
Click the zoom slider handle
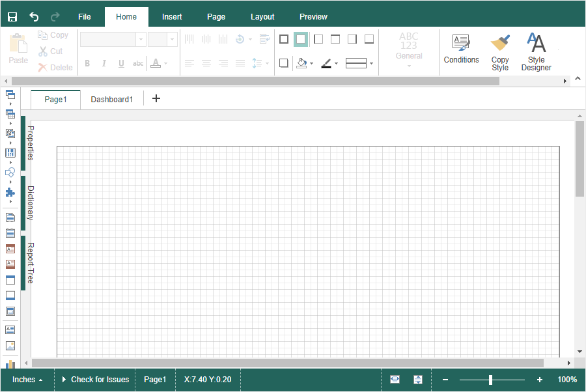(490, 380)
